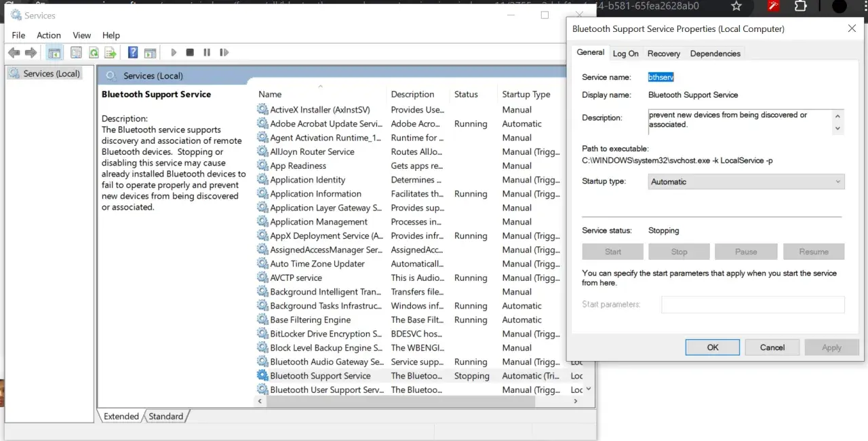This screenshot has height=441, width=868.
Task: Click the Start Service play icon
Action: click(x=174, y=52)
